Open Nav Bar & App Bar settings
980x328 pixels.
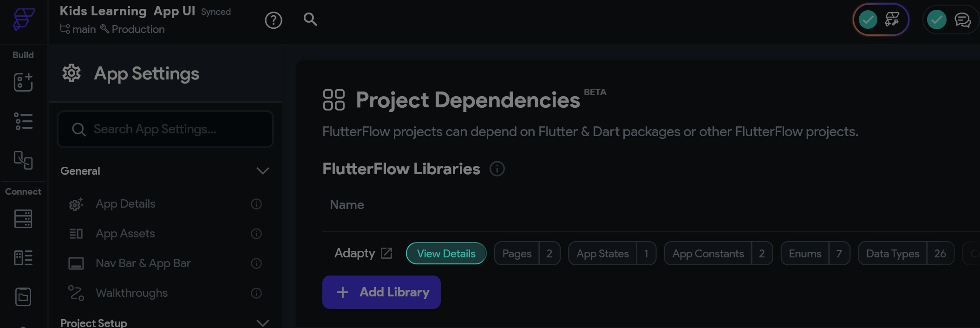143,263
